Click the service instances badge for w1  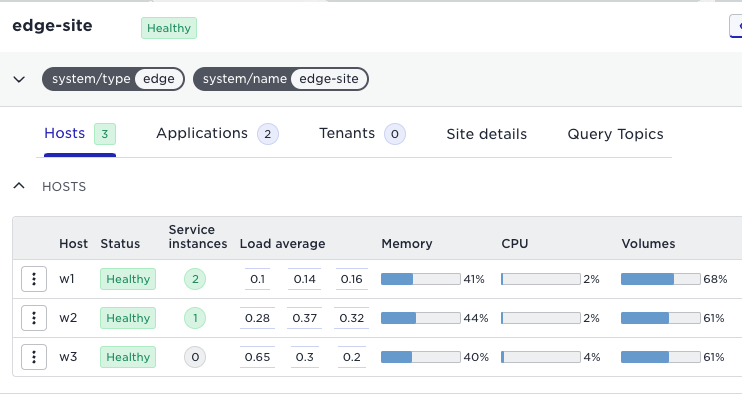[195, 279]
